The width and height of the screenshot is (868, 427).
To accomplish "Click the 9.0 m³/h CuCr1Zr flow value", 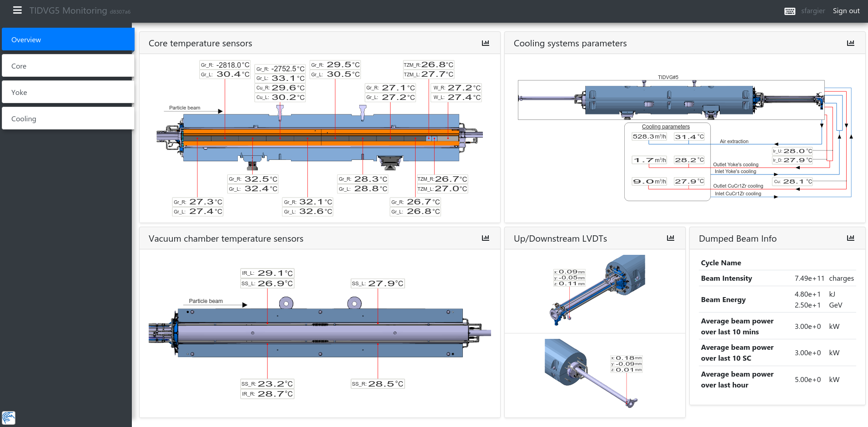I will point(649,181).
